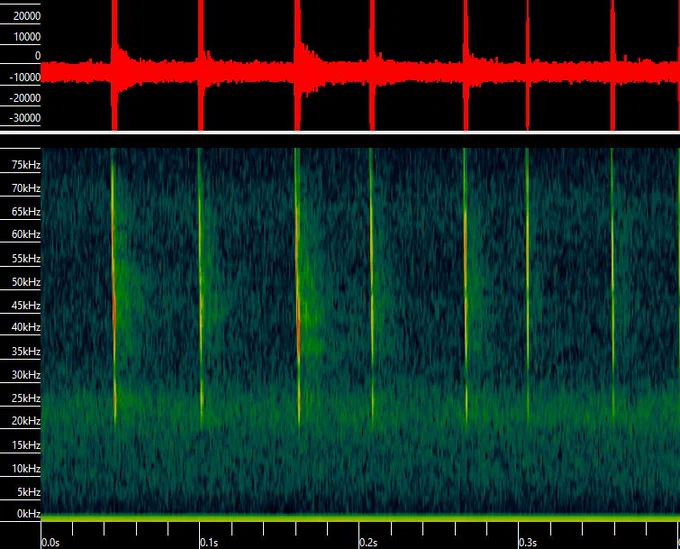680x549 pixels.
Task: Click the 75kHz frequency axis label
Action: click(26, 165)
